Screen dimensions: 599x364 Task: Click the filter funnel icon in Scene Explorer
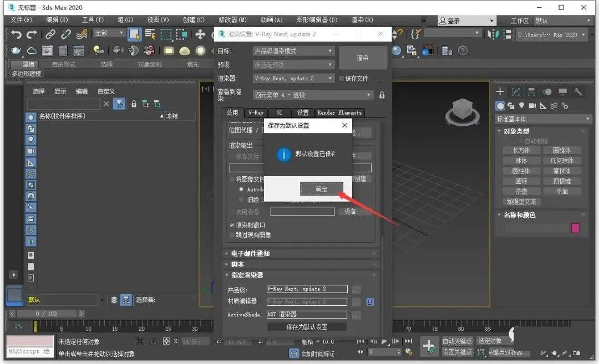119,104
